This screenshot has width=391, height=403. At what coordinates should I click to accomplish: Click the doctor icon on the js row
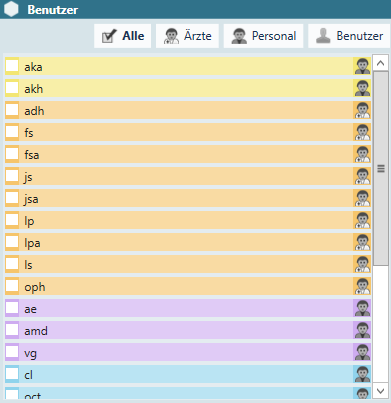pos(362,176)
